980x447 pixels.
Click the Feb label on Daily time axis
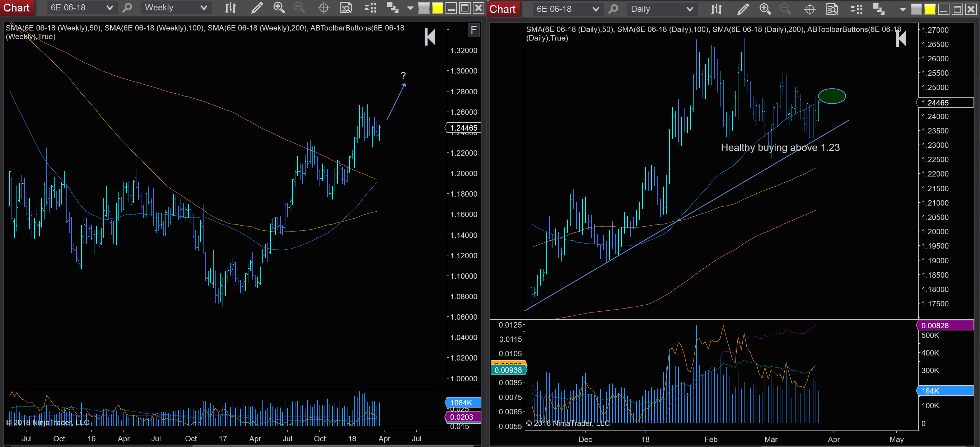711,439
